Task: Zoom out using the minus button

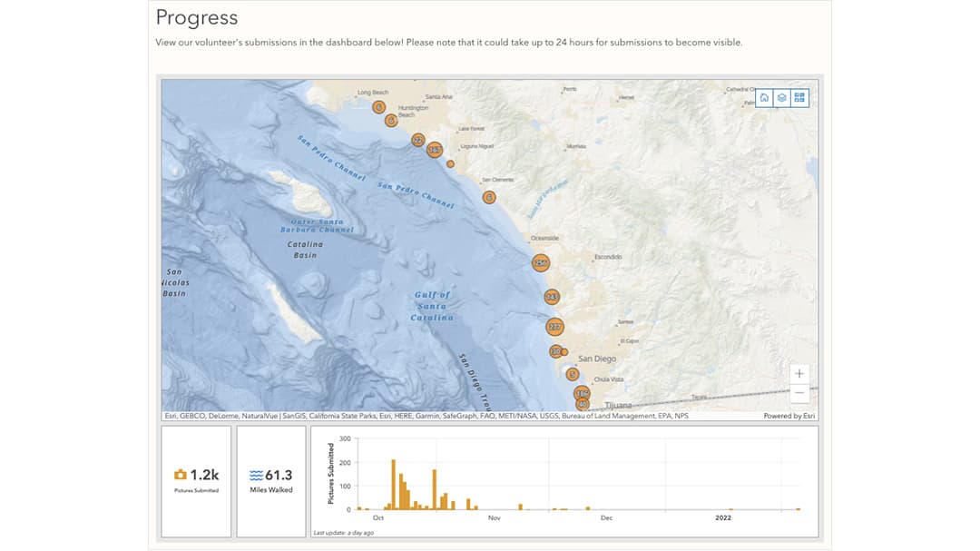Action: pyautogui.click(x=799, y=393)
